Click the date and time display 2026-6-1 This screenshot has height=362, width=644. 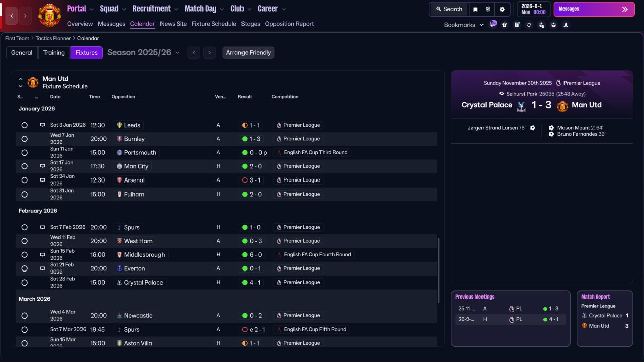[x=533, y=9]
